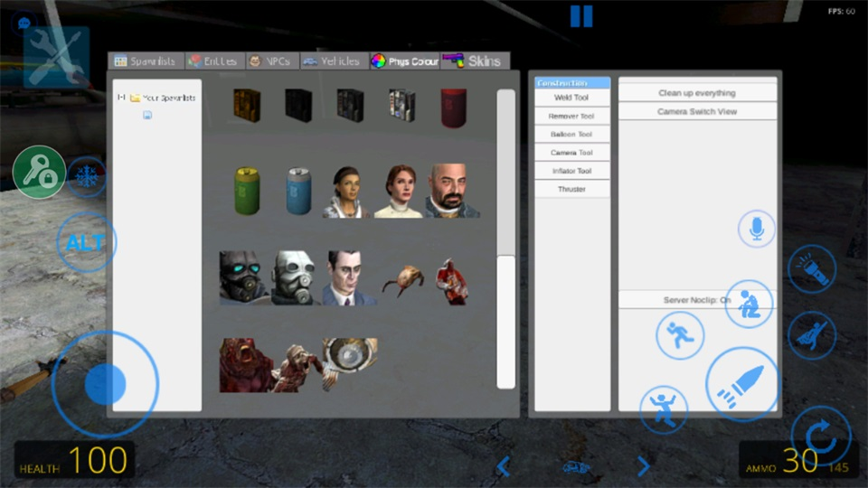
Task: Spawn the plain black box prop
Action: point(298,105)
